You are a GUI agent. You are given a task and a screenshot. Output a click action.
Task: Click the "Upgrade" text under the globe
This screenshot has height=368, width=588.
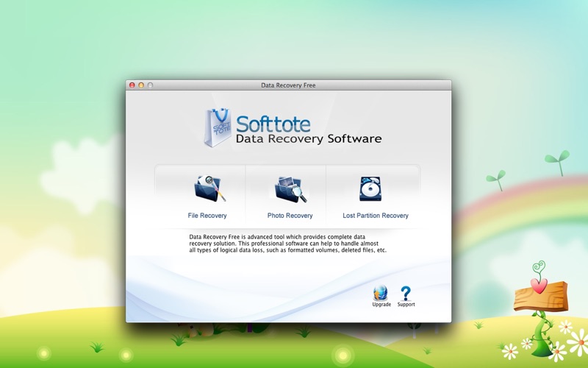(x=381, y=304)
